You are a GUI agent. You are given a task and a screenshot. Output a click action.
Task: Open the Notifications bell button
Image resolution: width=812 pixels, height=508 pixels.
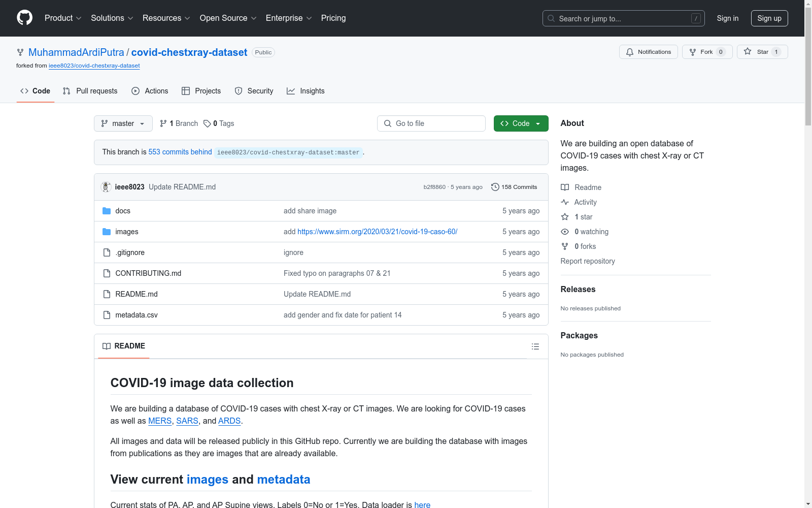tap(648, 52)
